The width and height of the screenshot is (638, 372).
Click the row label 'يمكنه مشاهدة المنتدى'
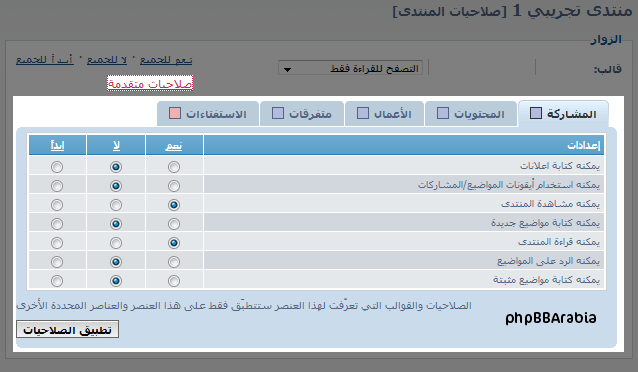point(550,204)
